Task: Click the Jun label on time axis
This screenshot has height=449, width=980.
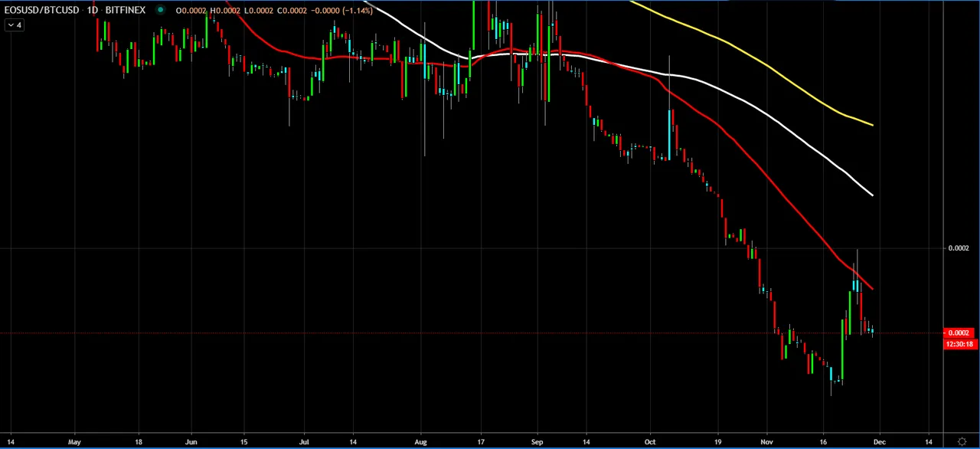Action: 191,442
